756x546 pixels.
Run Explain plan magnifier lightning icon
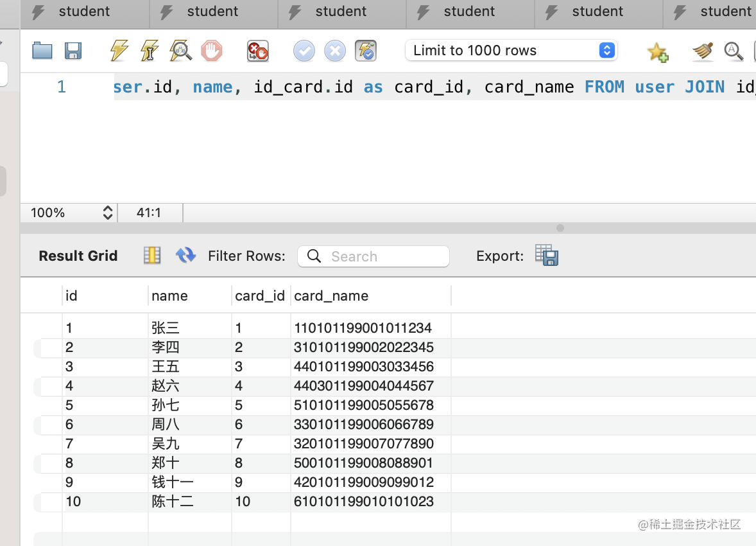[x=180, y=51]
